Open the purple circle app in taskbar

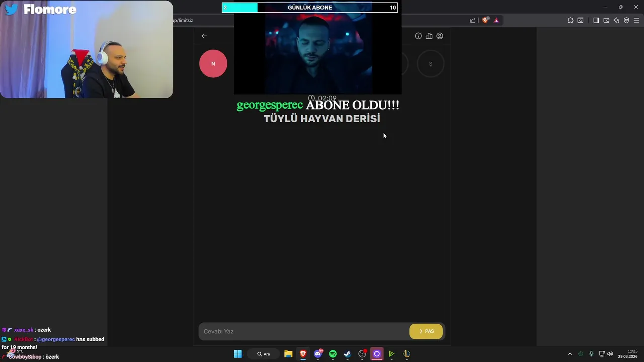(377, 354)
